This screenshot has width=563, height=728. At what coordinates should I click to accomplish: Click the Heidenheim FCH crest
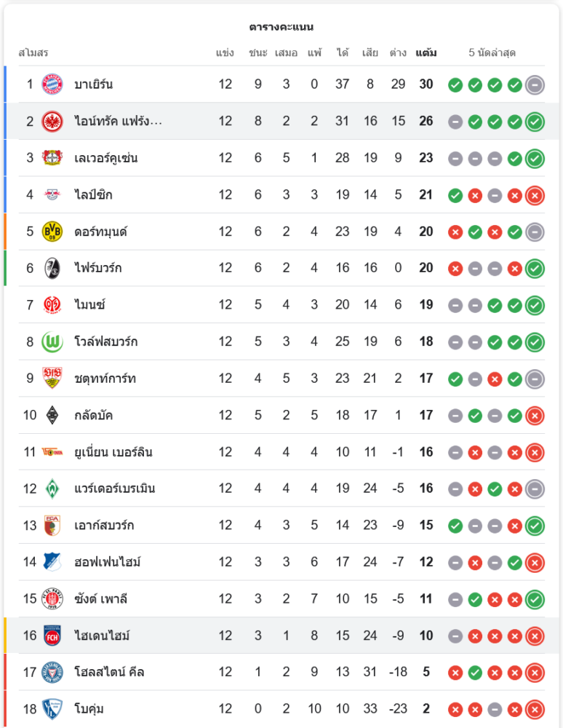coord(52,636)
